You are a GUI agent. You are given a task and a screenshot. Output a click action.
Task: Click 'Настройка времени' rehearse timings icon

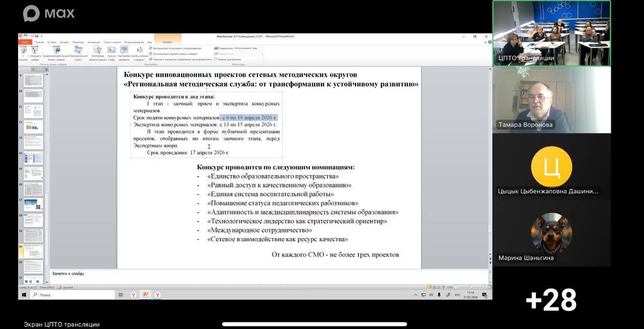coord(124,50)
